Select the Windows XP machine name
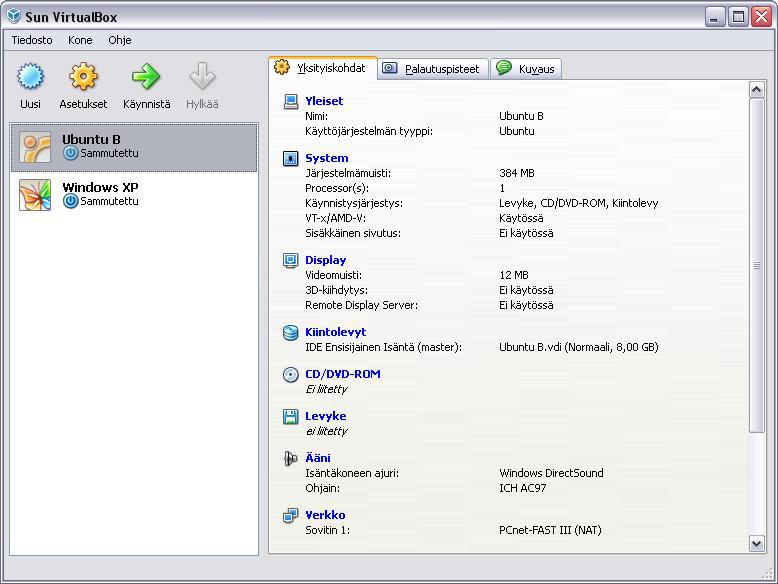This screenshot has height=584, width=778. (100, 188)
